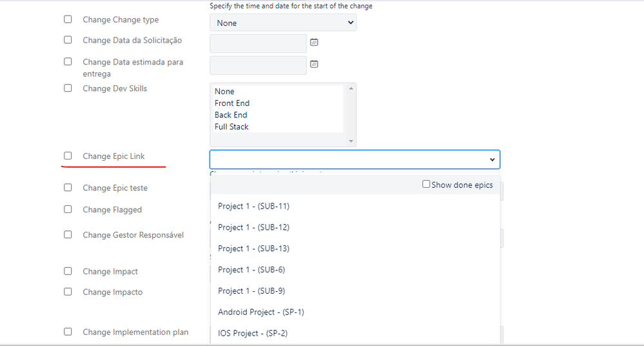Toggle the Change Dev Skills checkbox
The height and width of the screenshot is (346, 644).
(68, 88)
